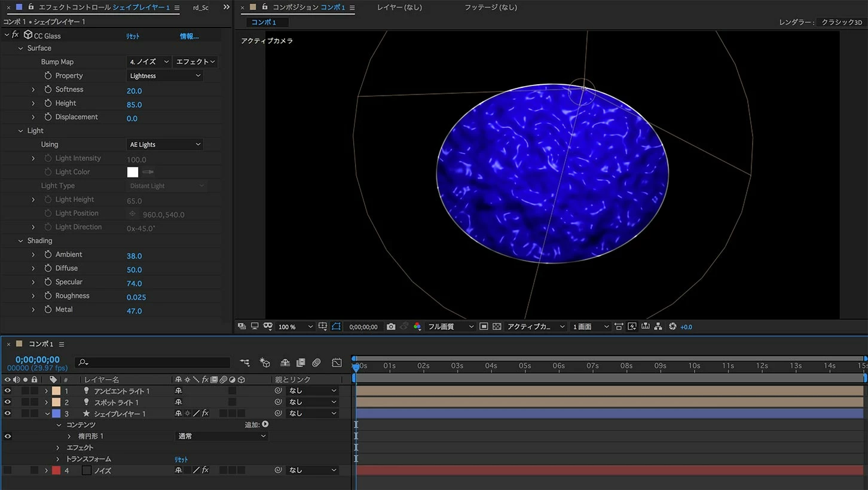Click the Draft 3D icon
Viewport: 868px width, 490px height.
(x=264, y=363)
